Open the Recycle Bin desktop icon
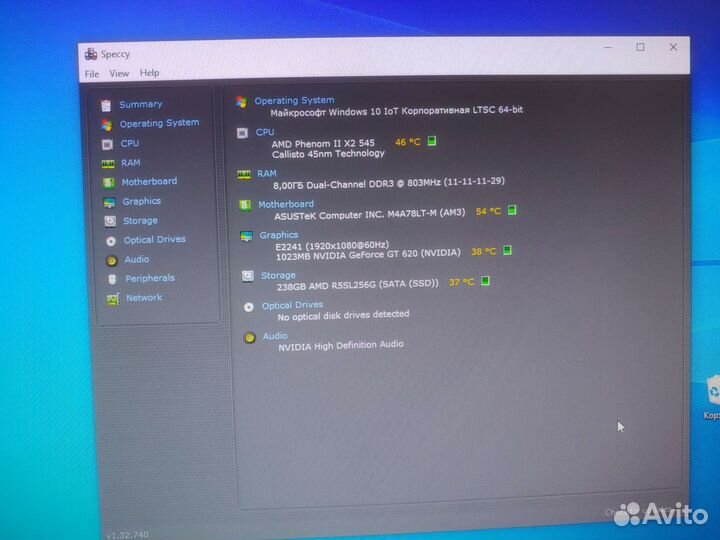Screen dimensions: 720x540 point(712,397)
